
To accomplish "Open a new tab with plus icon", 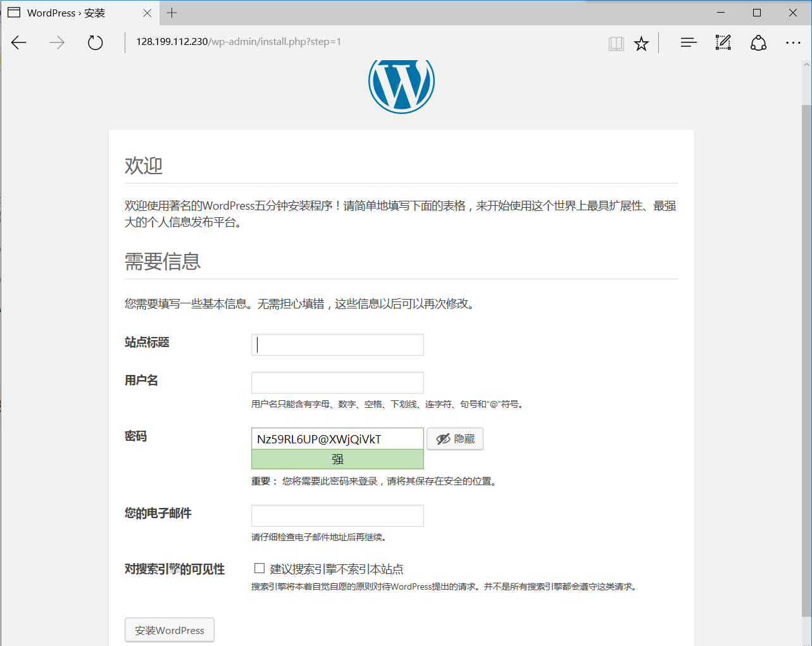I will coord(172,13).
